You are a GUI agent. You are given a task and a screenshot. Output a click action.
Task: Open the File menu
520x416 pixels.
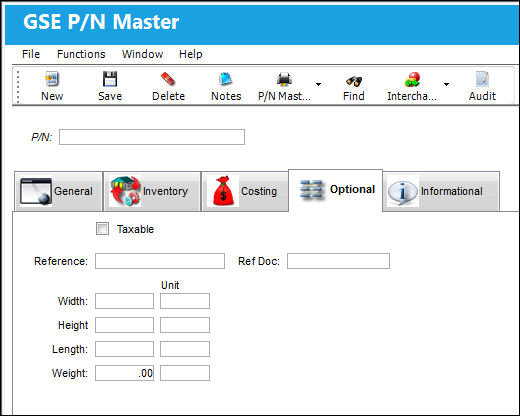(31, 54)
